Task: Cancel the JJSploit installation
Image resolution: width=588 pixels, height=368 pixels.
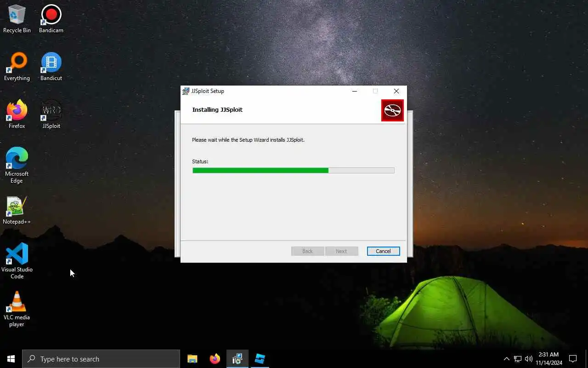Action: coord(383,251)
